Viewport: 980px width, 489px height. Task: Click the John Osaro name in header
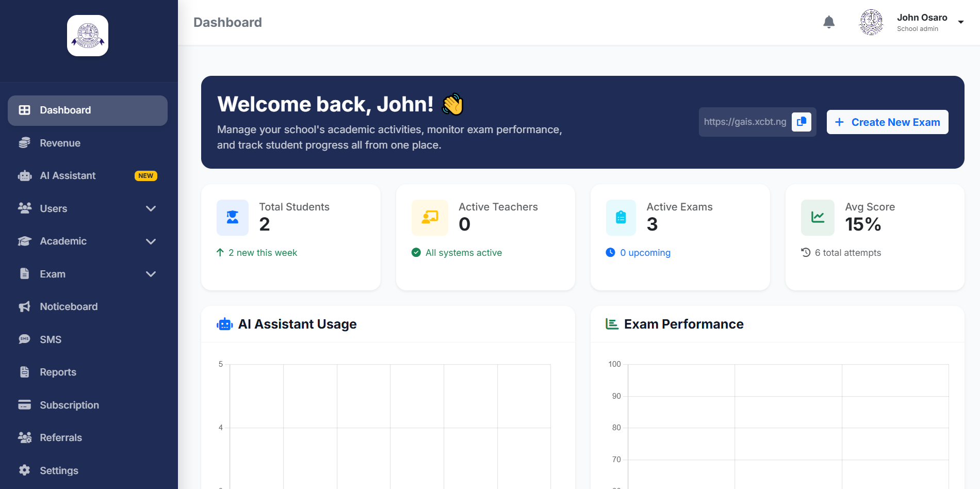pyautogui.click(x=922, y=18)
